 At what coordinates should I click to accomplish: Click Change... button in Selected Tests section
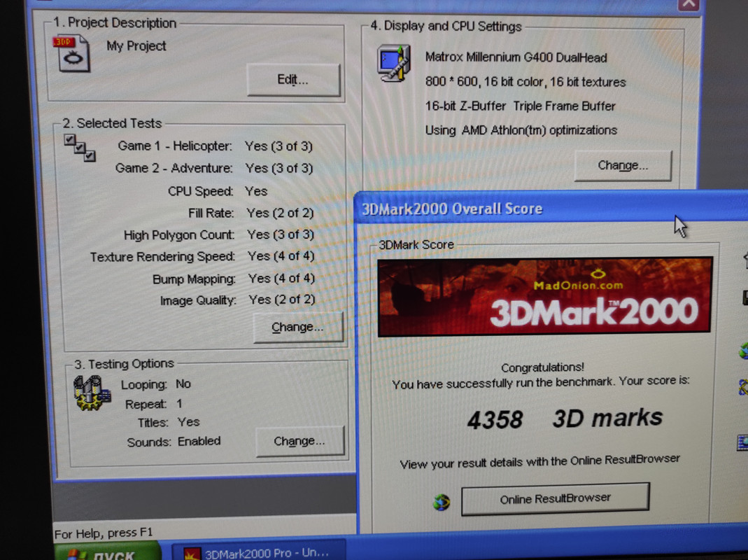pyautogui.click(x=297, y=327)
